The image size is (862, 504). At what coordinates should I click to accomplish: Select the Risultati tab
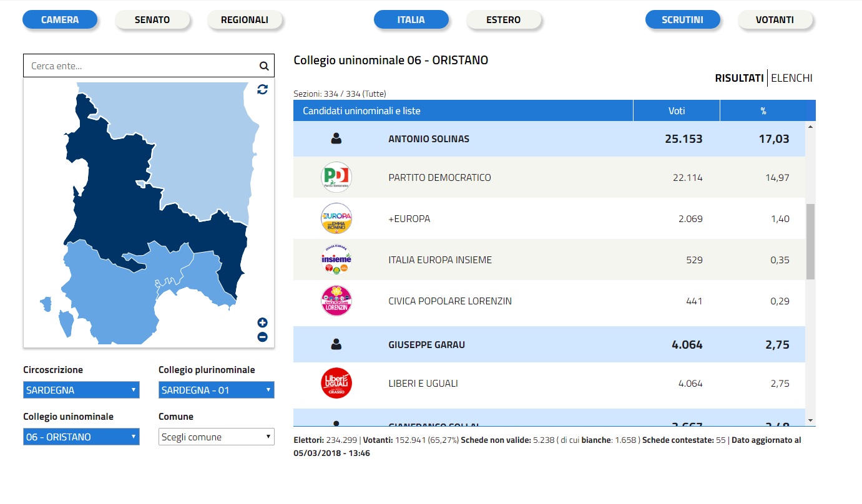click(x=739, y=79)
